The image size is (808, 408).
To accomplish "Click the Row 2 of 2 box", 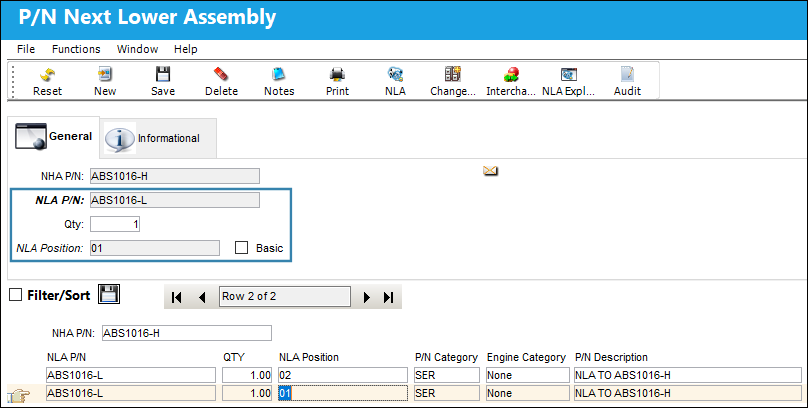I will (284, 297).
